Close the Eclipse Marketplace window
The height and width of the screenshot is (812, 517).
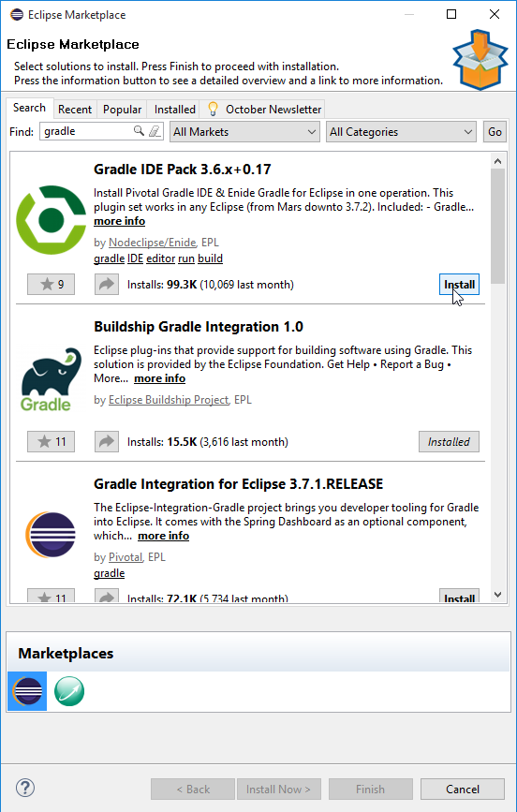495,14
